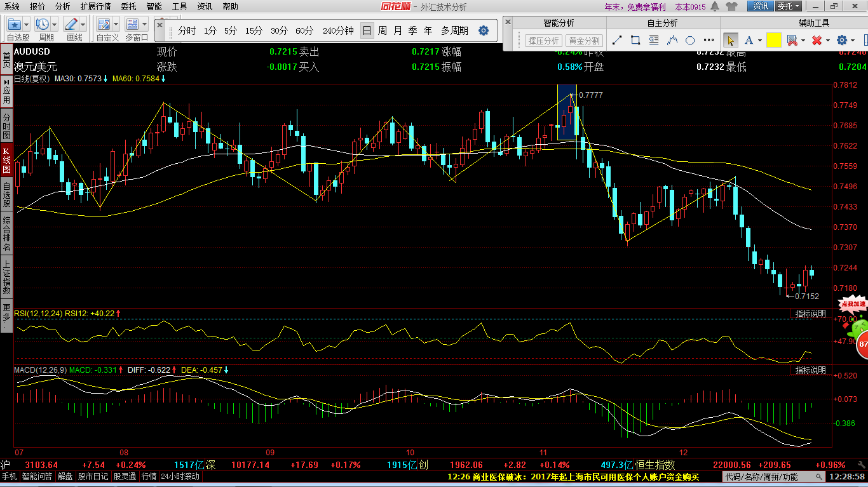The image size is (868, 487).
Task: Activate the arrow pointer selection tool
Action: 730,40
